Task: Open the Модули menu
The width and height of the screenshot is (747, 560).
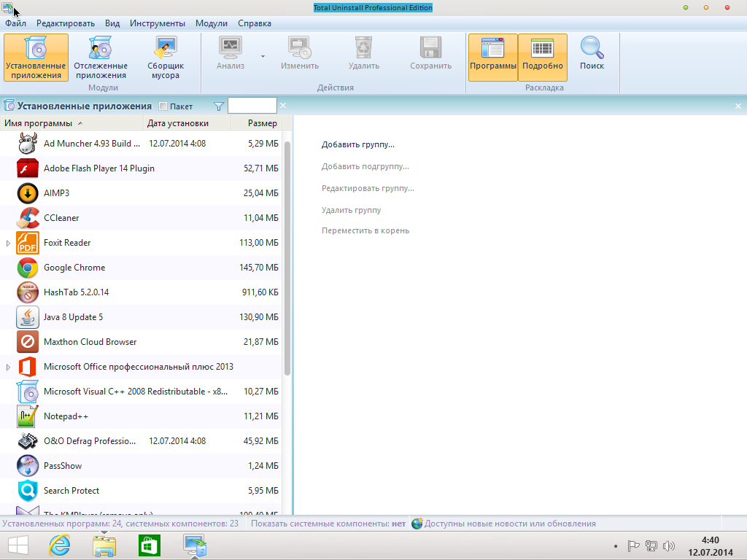Action: pyautogui.click(x=212, y=23)
